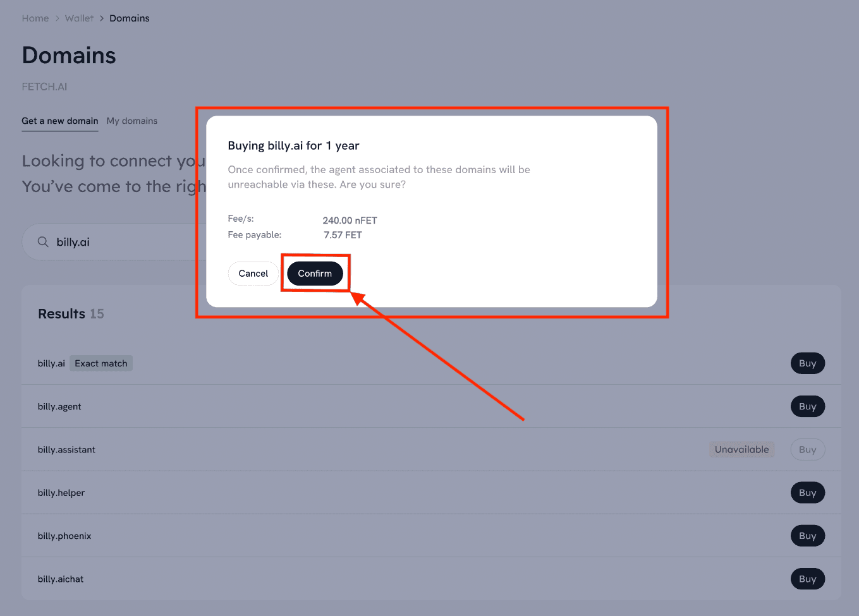Buy the billy.ai exact match domain
859x616 pixels.
pyautogui.click(x=807, y=363)
